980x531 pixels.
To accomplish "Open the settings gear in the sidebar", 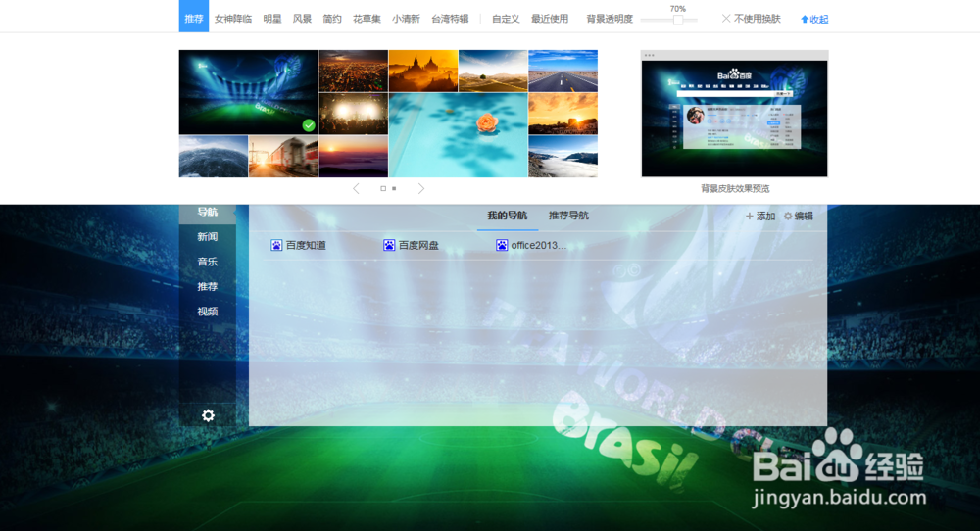I will point(208,415).
